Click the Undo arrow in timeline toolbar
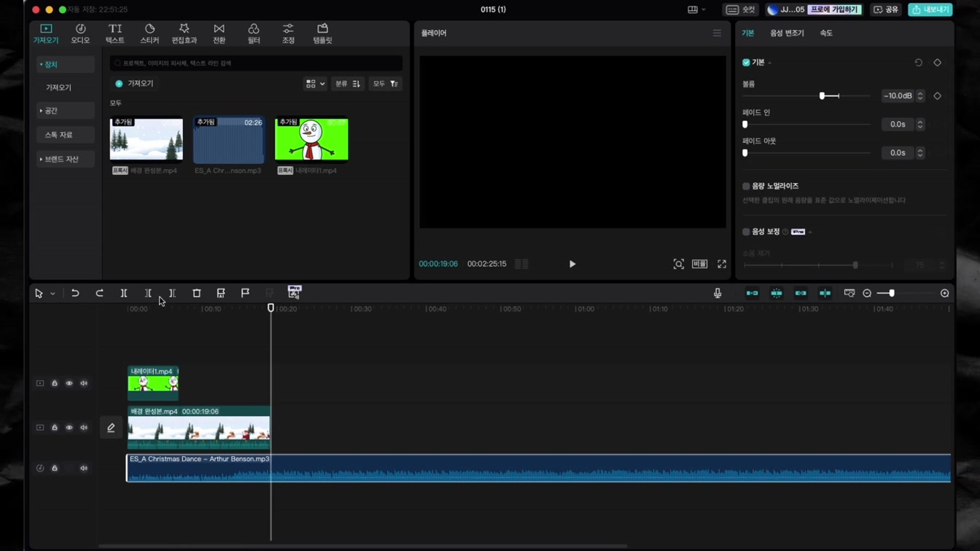980x551 pixels. pyautogui.click(x=75, y=293)
